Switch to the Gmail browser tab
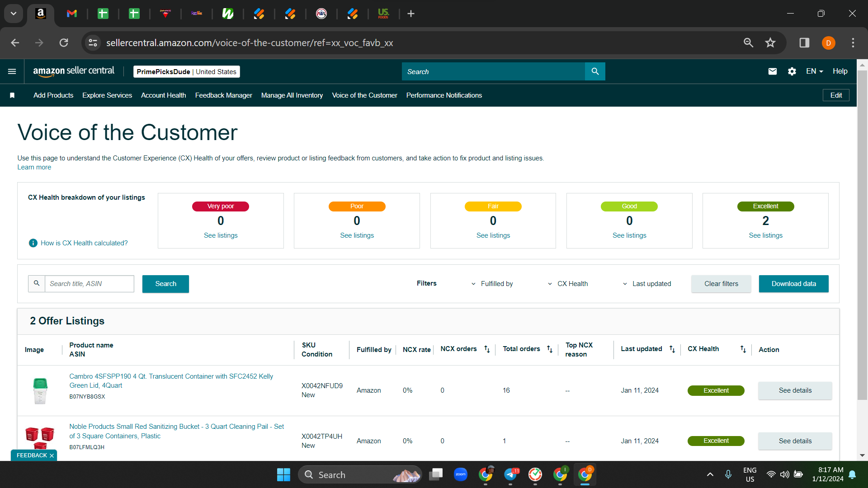The image size is (868, 488). (x=72, y=14)
